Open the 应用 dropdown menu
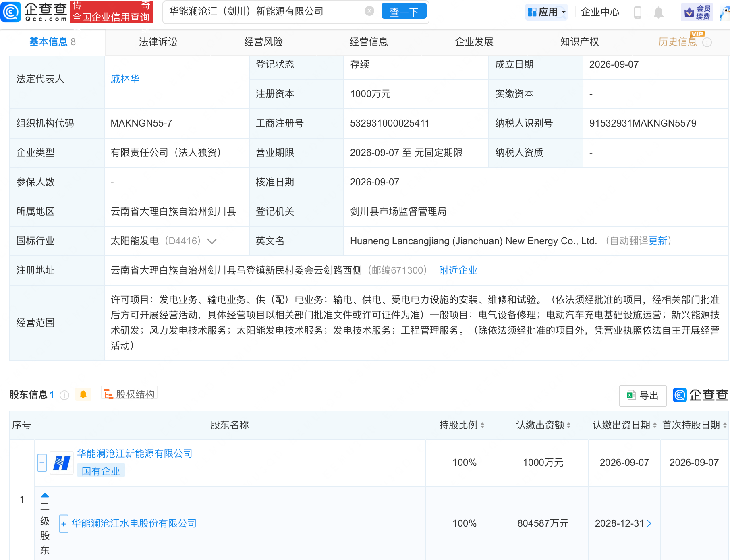730x560 pixels. [x=547, y=12]
